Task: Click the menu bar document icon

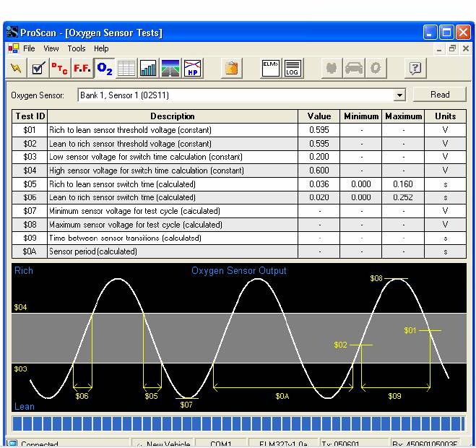Action: tap(13, 48)
